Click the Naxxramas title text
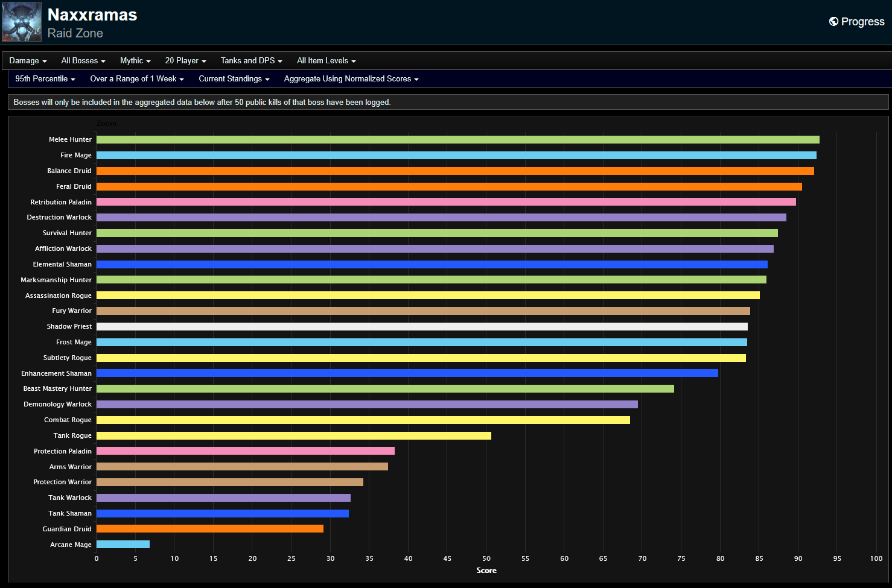Image resolution: width=892 pixels, height=588 pixels. point(92,14)
